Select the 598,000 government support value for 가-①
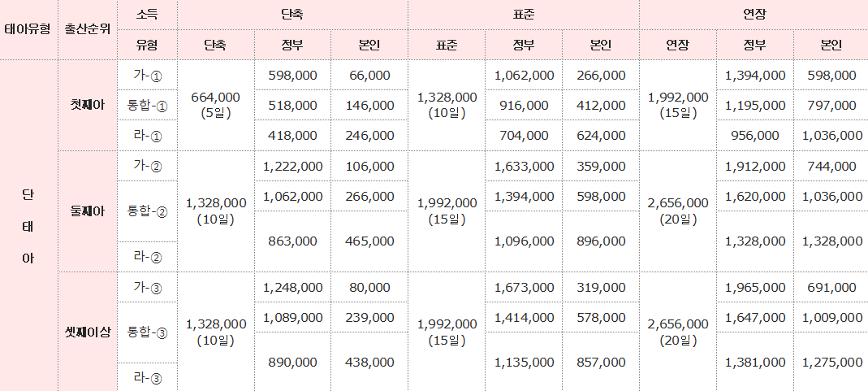This screenshot has height=391, width=868. click(293, 76)
